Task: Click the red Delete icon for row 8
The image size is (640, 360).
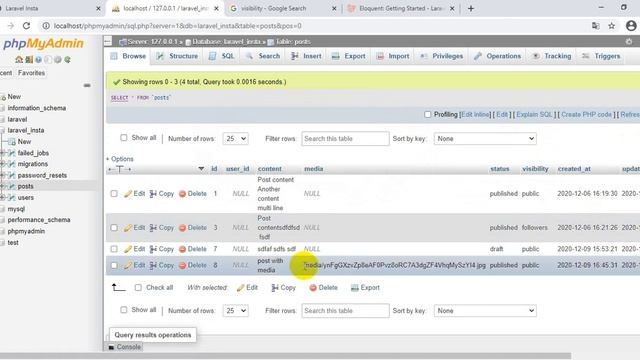Action: pyautogui.click(x=182, y=265)
